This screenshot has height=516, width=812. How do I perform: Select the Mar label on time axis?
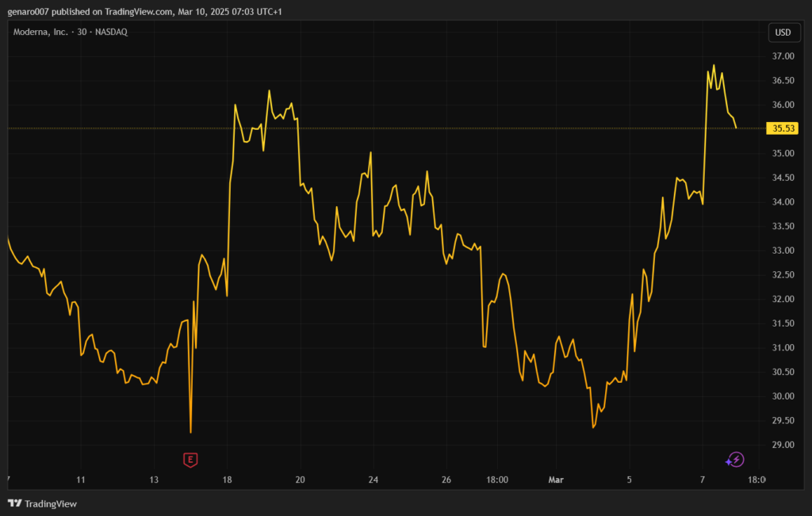pos(555,480)
